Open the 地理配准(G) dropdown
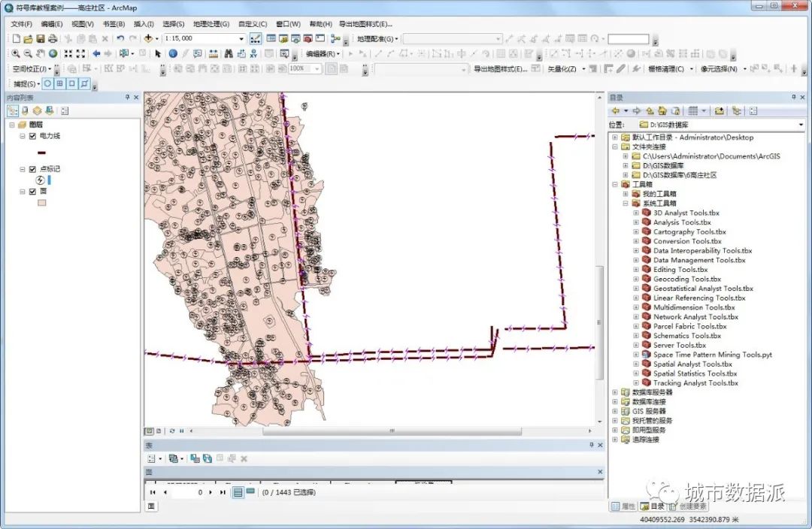 point(377,39)
